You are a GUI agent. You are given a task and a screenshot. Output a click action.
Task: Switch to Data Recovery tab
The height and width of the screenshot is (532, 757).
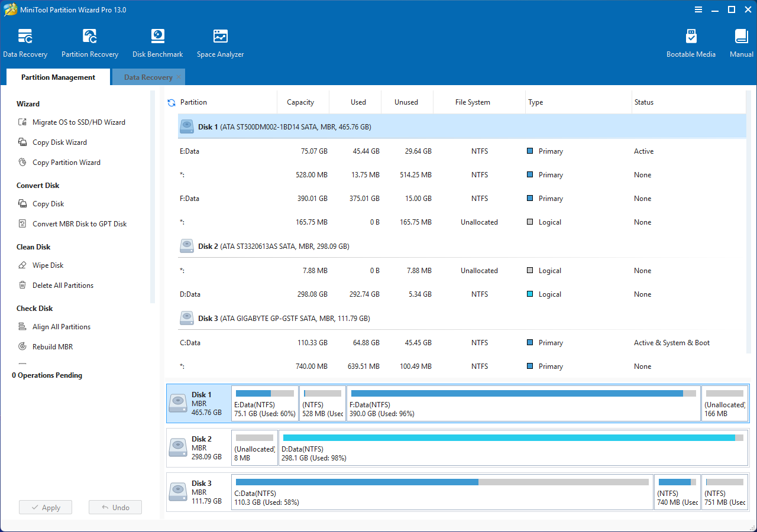148,77
